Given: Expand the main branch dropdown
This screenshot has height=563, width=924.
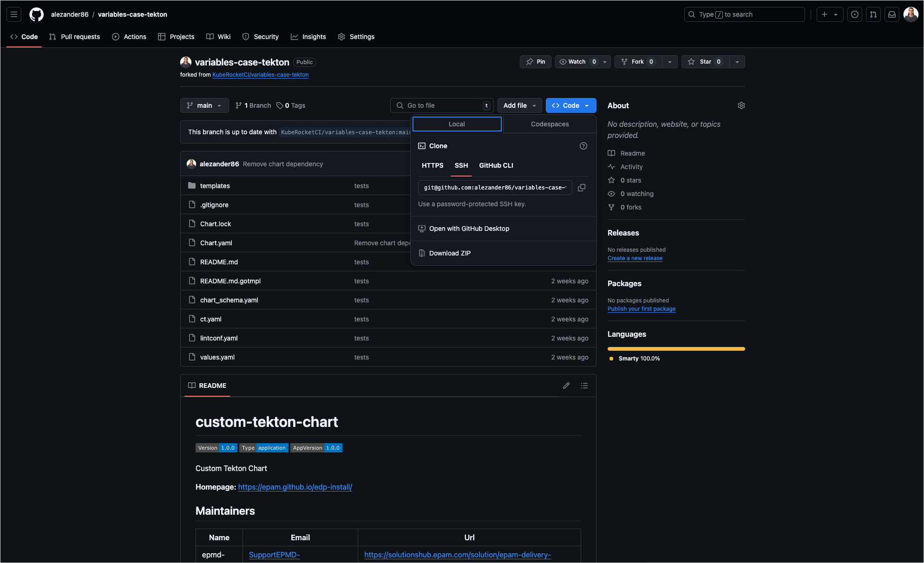Looking at the screenshot, I should (x=204, y=105).
